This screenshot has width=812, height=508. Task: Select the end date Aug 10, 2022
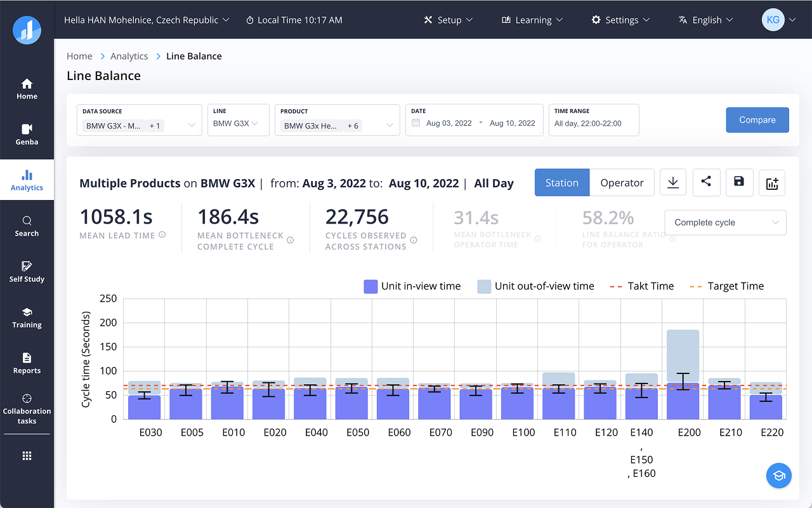tap(513, 123)
